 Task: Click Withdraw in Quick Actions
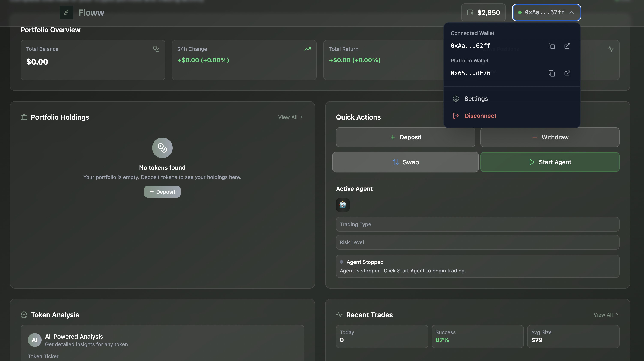click(550, 137)
